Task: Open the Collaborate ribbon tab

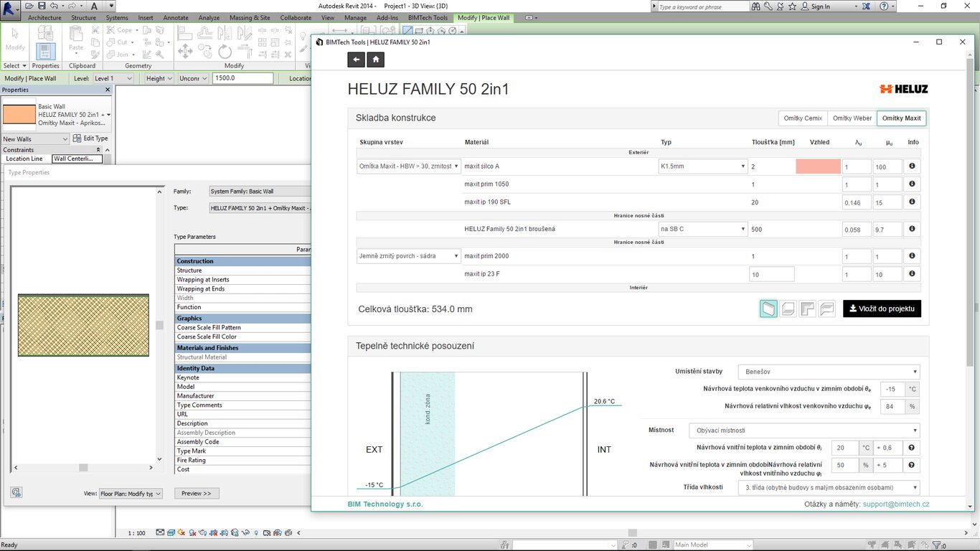Action: point(296,18)
